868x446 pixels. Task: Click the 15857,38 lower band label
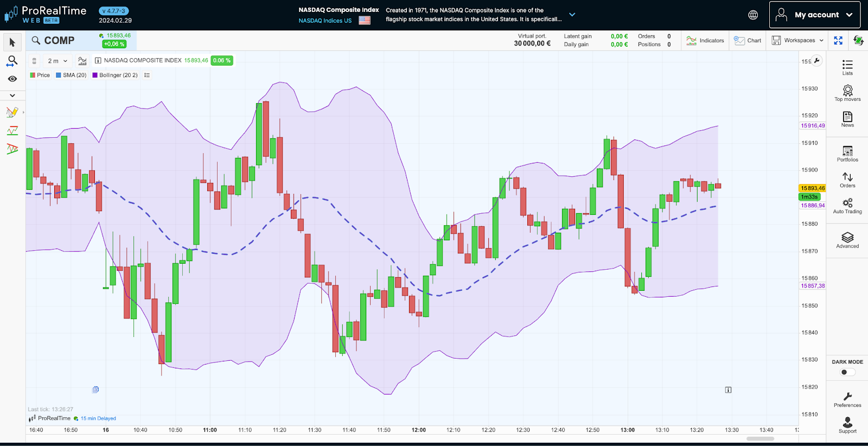(x=813, y=286)
